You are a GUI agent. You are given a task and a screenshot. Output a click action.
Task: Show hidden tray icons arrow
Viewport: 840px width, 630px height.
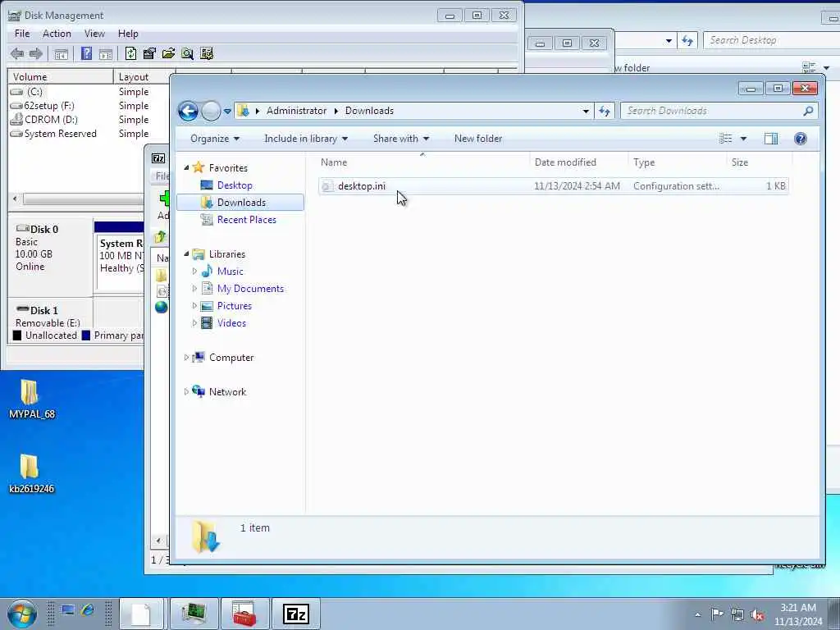[x=697, y=615]
